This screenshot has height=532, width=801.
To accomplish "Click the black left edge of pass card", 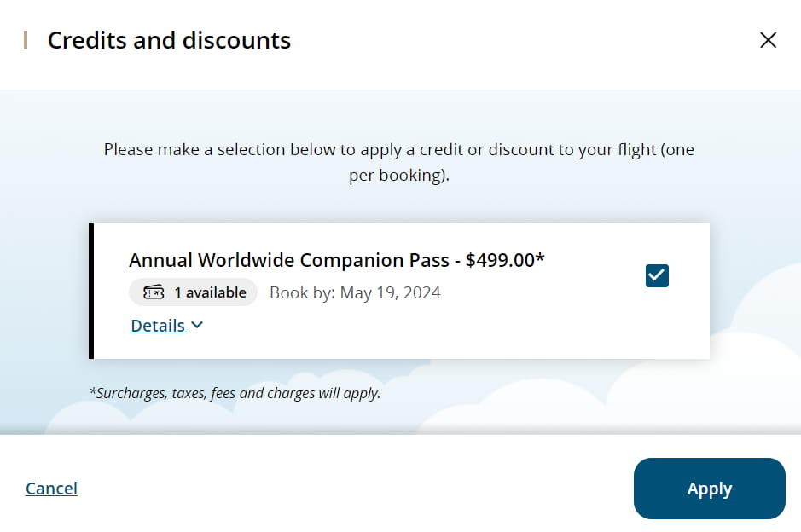I will pyautogui.click(x=91, y=291).
